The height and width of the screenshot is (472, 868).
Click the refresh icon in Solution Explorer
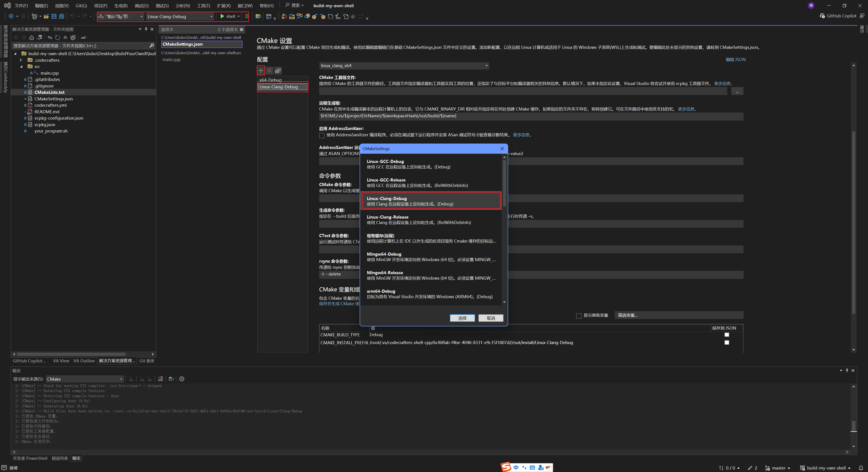pyautogui.click(x=58, y=37)
